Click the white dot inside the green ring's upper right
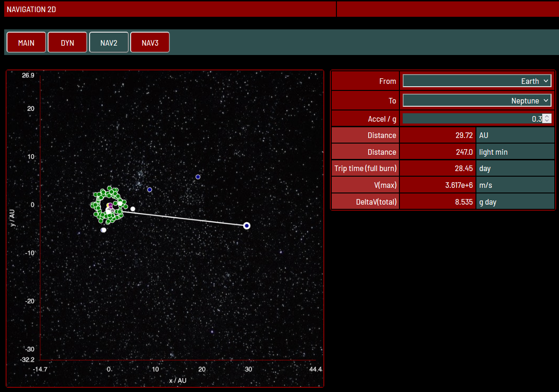 pos(120,203)
